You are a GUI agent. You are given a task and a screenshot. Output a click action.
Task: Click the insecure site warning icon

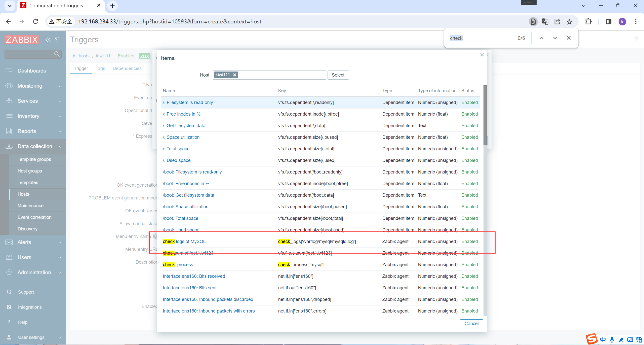(x=52, y=22)
